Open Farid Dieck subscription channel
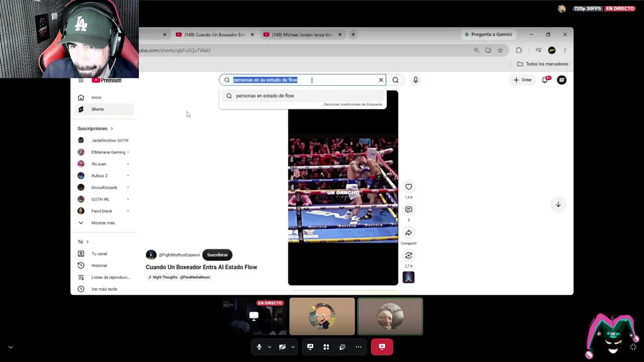Viewport: 644px width, 362px height. (x=104, y=211)
